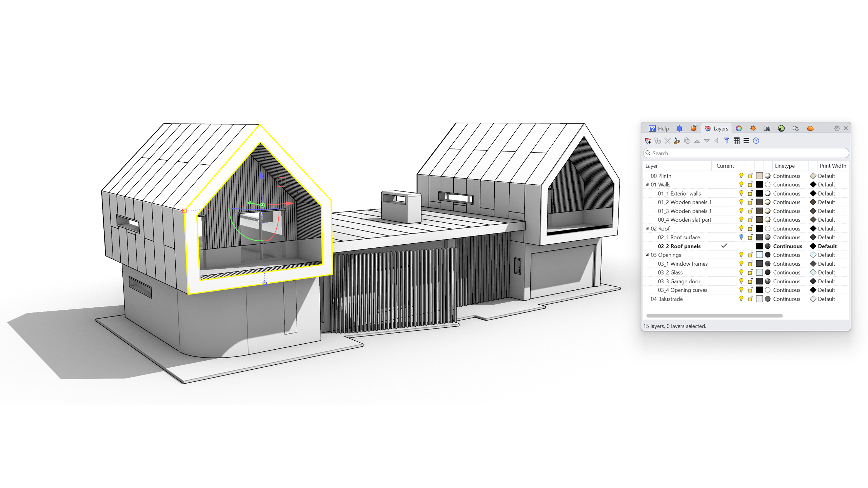The height and width of the screenshot is (488, 868).
Task: Sort layers by the Layer column header
Action: pos(677,166)
